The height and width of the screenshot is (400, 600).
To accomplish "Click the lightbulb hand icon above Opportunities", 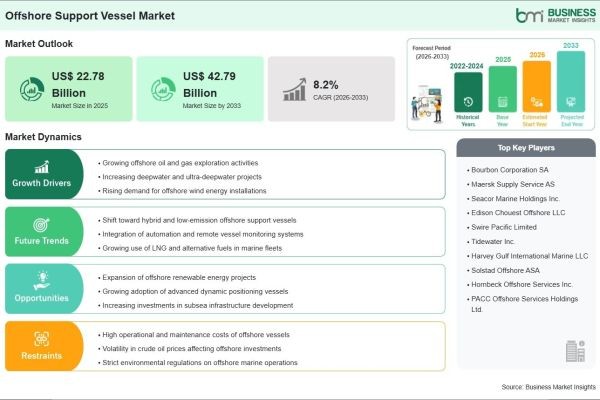I will point(41,281).
